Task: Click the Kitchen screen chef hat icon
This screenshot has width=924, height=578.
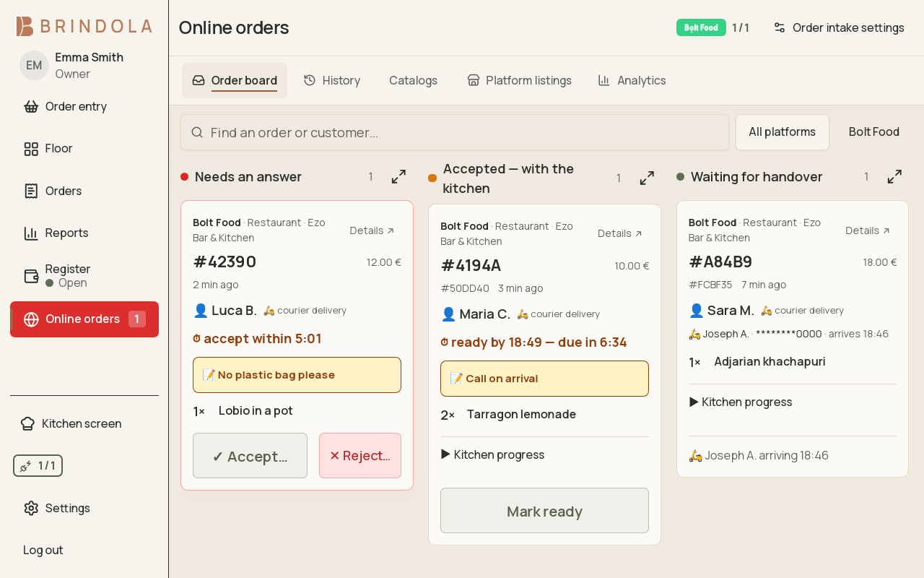Action: [27, 423]
